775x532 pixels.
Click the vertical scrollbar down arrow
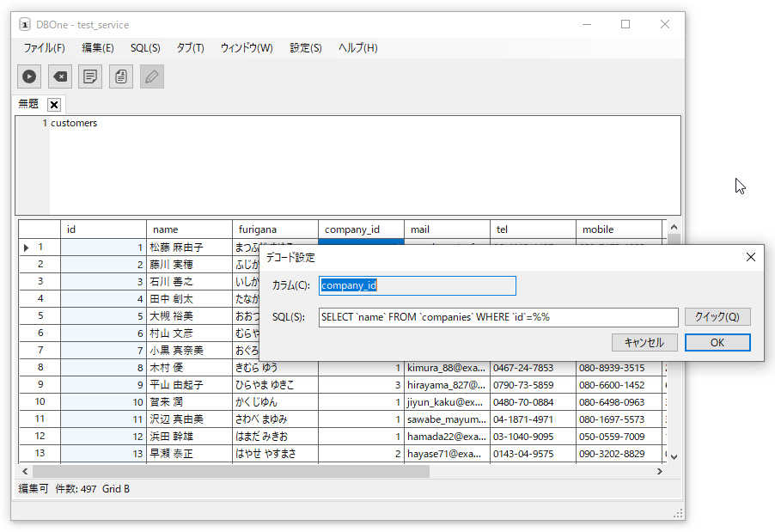point(674,456)
